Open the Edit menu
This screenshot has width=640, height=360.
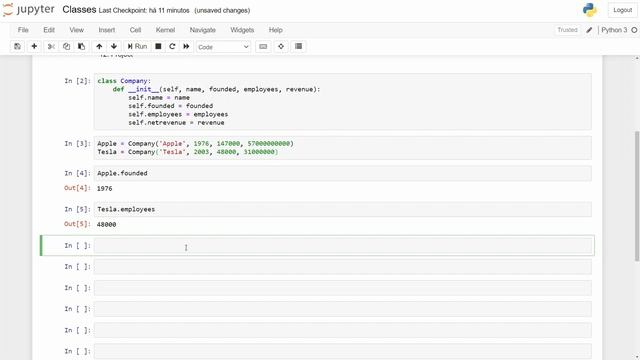pyautogui.click(x=49, y=30)
